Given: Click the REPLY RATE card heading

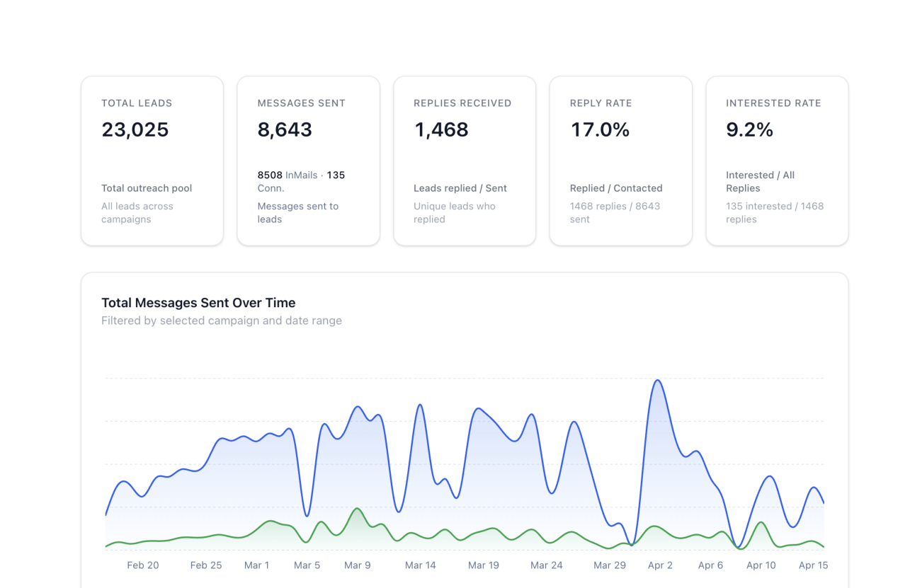Looking at the screenshot, I should pyautogui.click(x=601, y=103).
